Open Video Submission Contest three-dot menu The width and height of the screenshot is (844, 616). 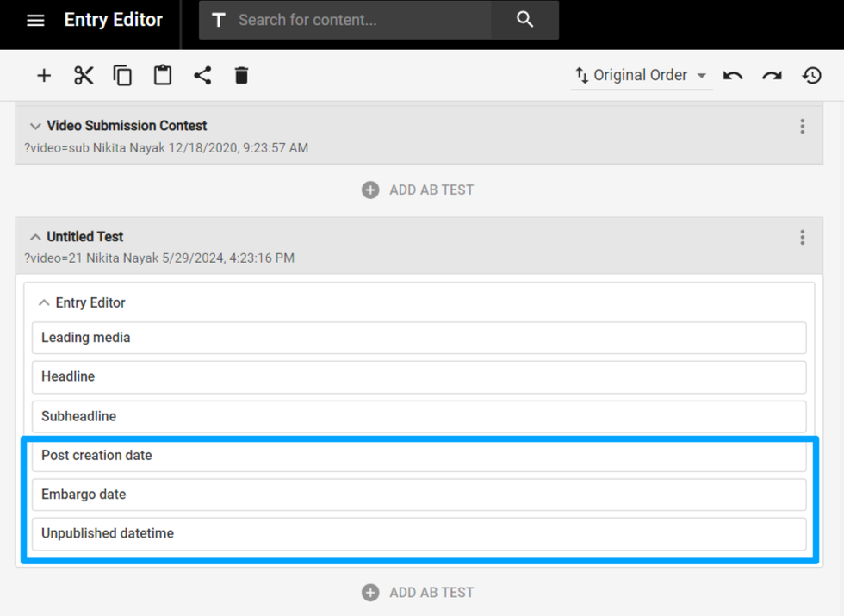pos(802,127)
